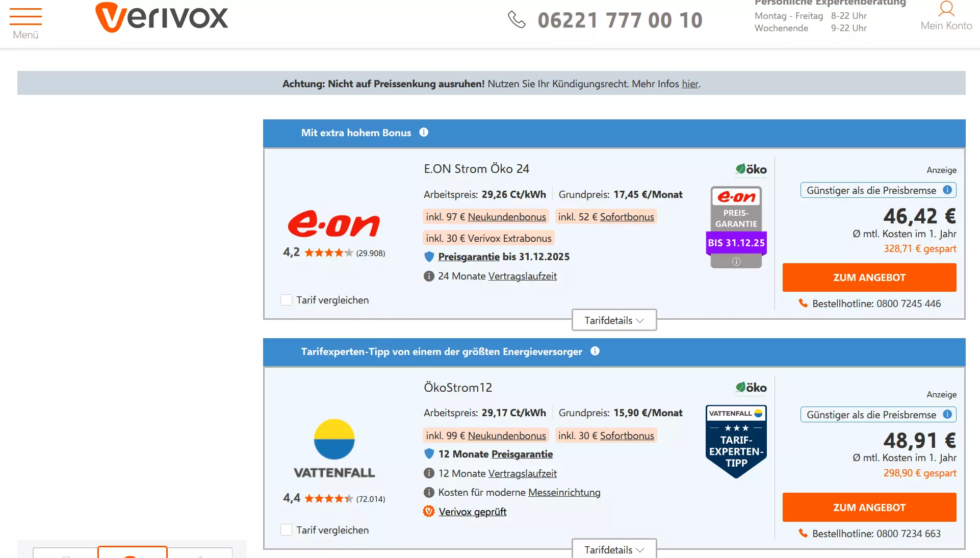
Task: Click shield icon beside 12 Monate Preisgarantie
Action: point(429,454)
